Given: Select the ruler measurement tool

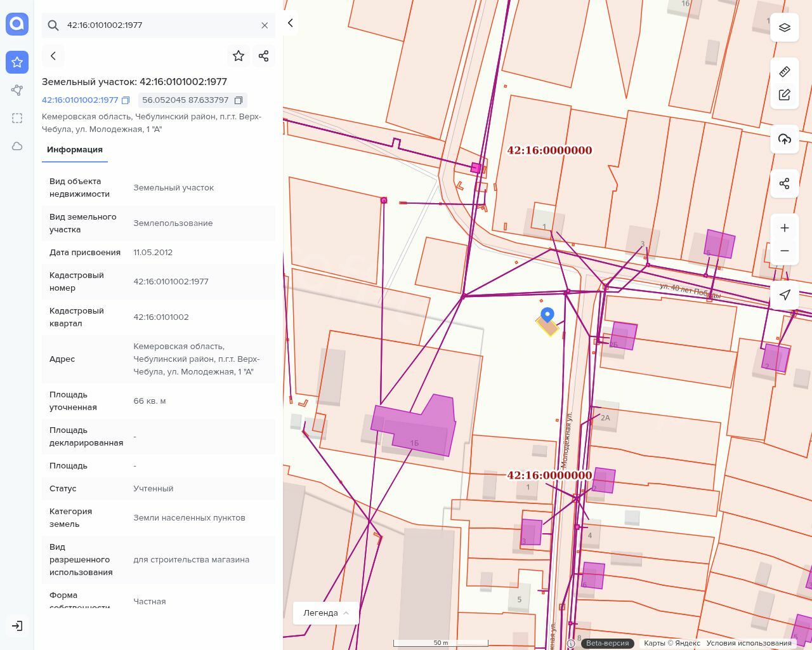Looking at the screenshot, I should tap(784, 71).
